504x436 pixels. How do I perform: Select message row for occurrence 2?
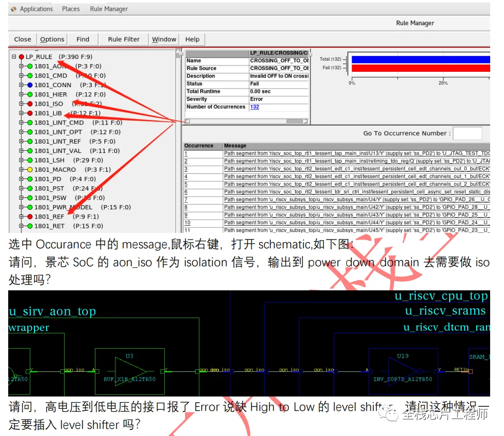click(357, 161)
